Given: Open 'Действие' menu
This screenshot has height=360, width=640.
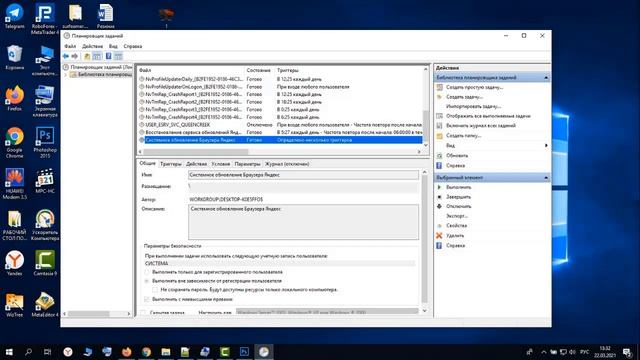Looking at the screenshot, I should 92,46.
